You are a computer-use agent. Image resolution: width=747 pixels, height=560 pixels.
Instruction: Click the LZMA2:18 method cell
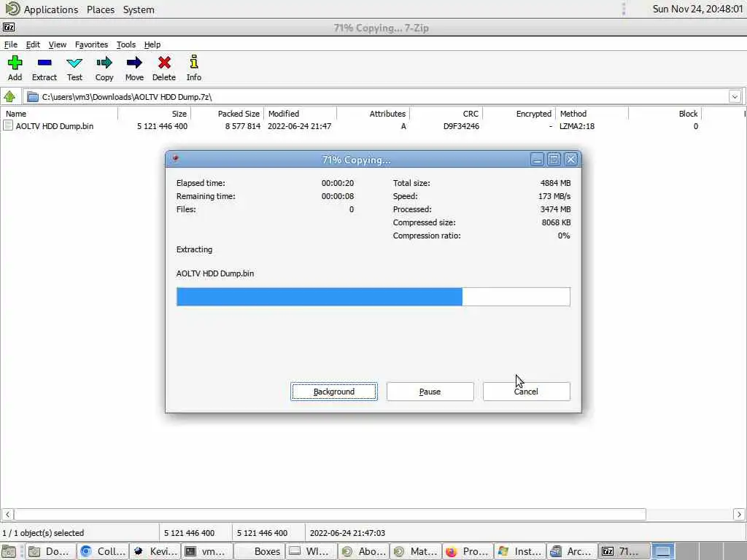click(577, 126)
